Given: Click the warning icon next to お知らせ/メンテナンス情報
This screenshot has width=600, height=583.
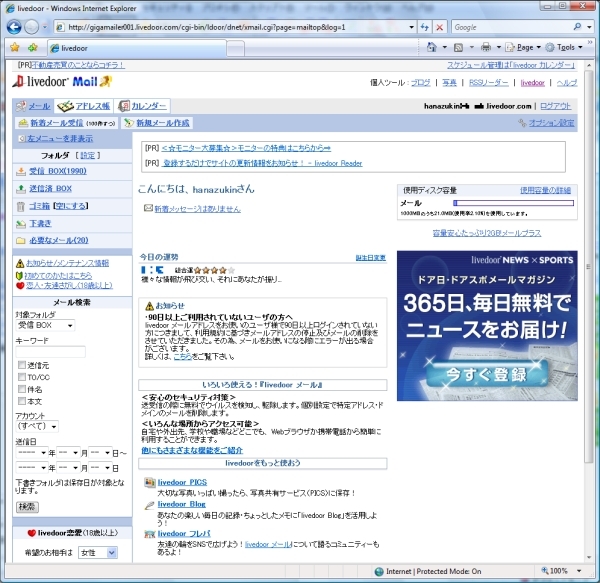Looking at the screenshot, I should pos(20,263).
